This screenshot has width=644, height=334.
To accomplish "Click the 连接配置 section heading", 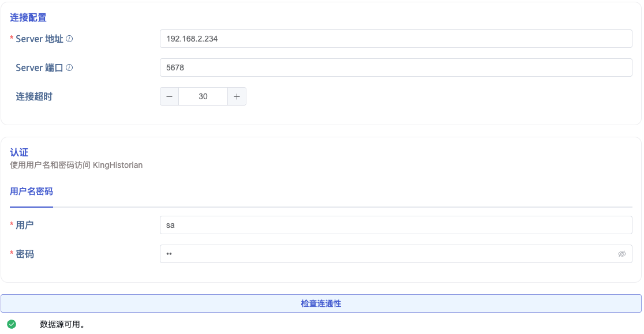I will 28,18.
